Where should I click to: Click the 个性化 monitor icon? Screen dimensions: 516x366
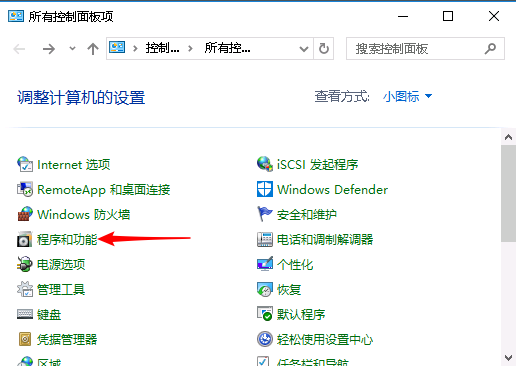[x=265, y=264]
